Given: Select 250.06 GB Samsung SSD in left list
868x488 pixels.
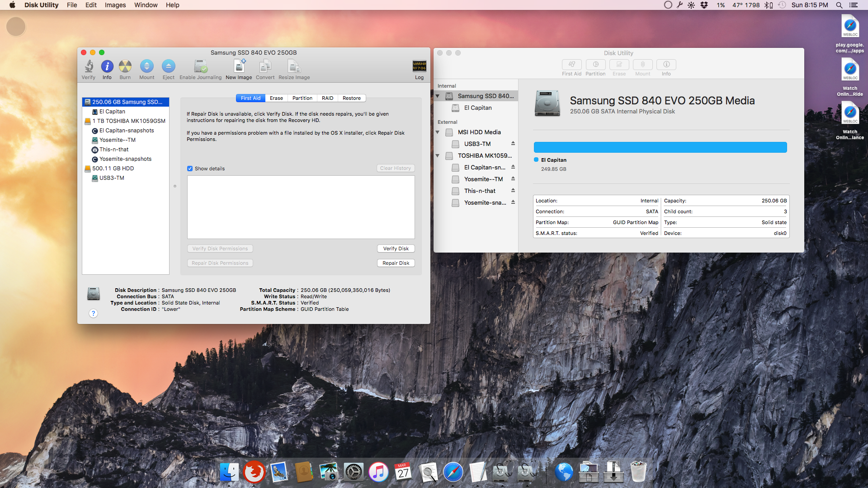Looking at the screenshot, I should (x=126, y=102).
